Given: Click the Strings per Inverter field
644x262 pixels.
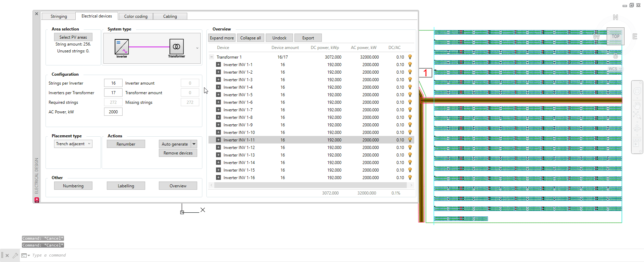Looking at the screenshot, I should (x=113, y=83).
